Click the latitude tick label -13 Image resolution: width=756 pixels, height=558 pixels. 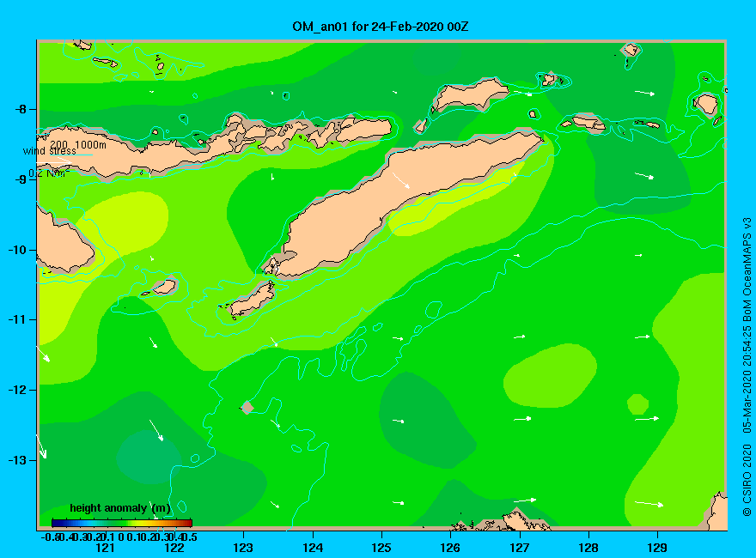point(17,460)
